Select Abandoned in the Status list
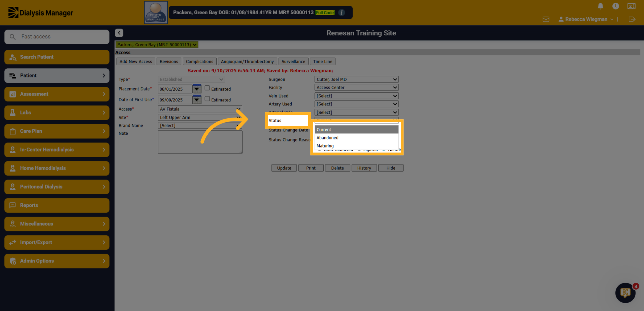 coord(356,138)
